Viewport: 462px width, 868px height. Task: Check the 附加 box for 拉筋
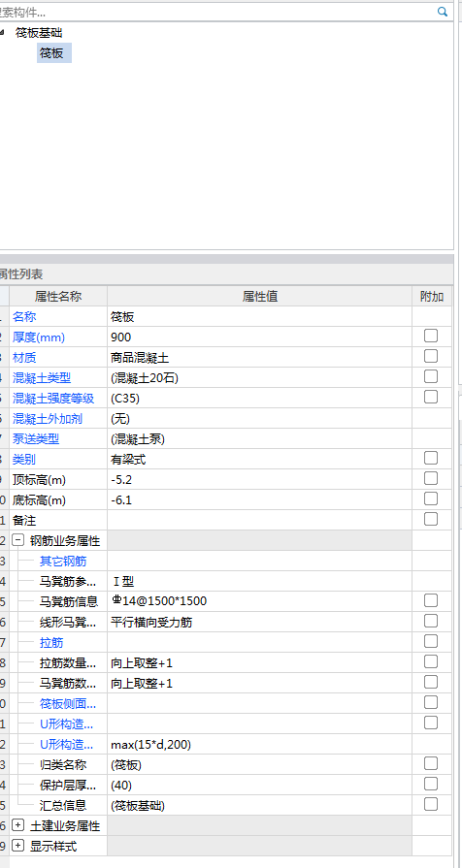[x=431, y=641]
